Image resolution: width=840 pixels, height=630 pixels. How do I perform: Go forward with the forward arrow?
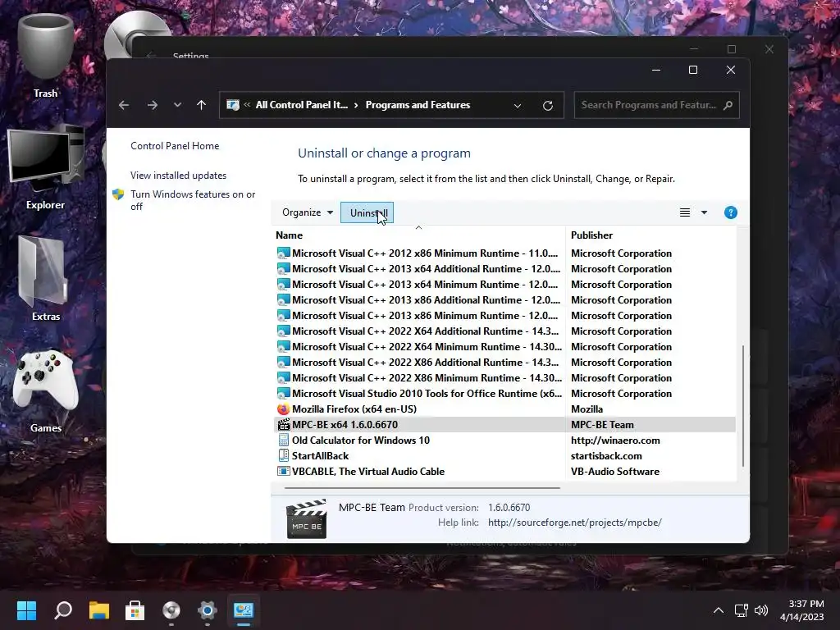pyautogui.click(x=152, y=105)
